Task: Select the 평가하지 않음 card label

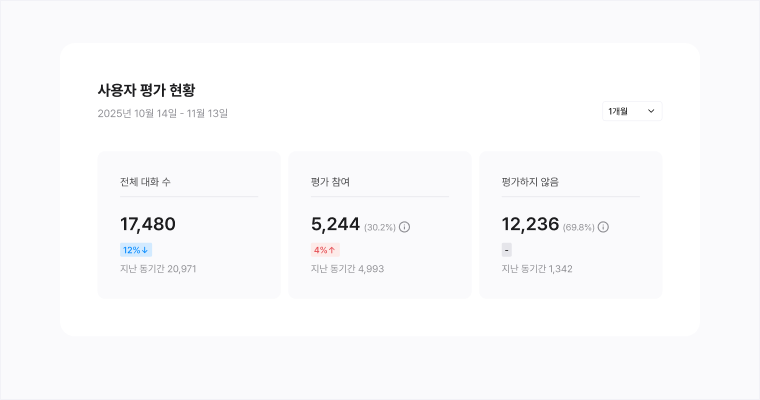Action: pos(530,182)
